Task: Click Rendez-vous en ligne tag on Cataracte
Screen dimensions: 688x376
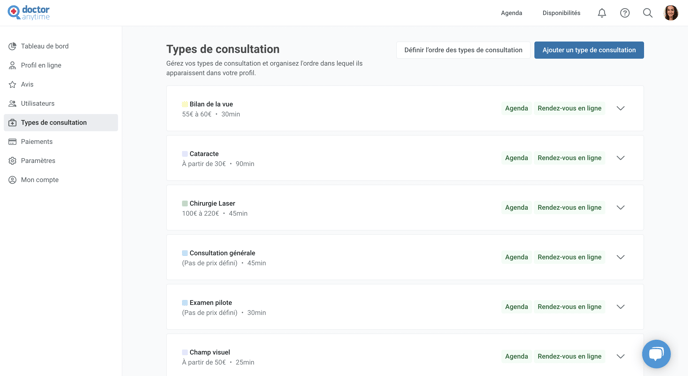Action: click(570, 158)
